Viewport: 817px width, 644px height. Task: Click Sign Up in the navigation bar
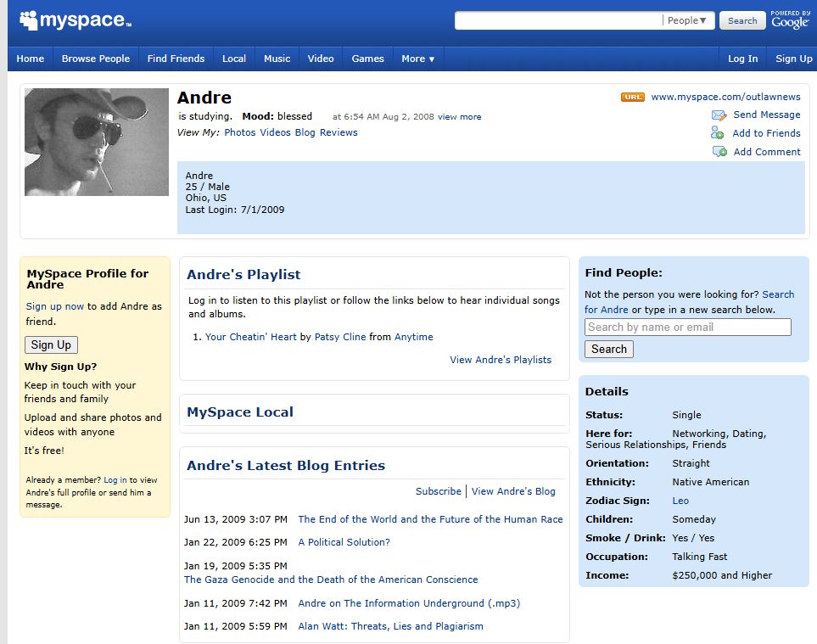[793, 59]
